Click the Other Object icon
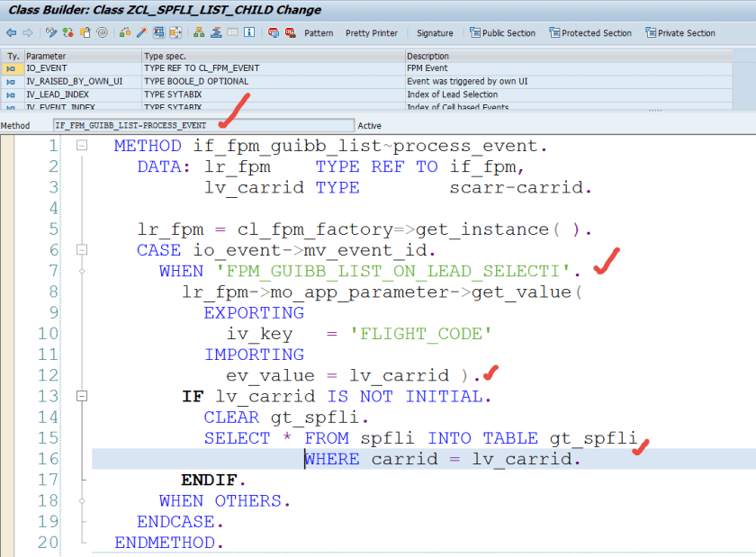 pos(85,32)
